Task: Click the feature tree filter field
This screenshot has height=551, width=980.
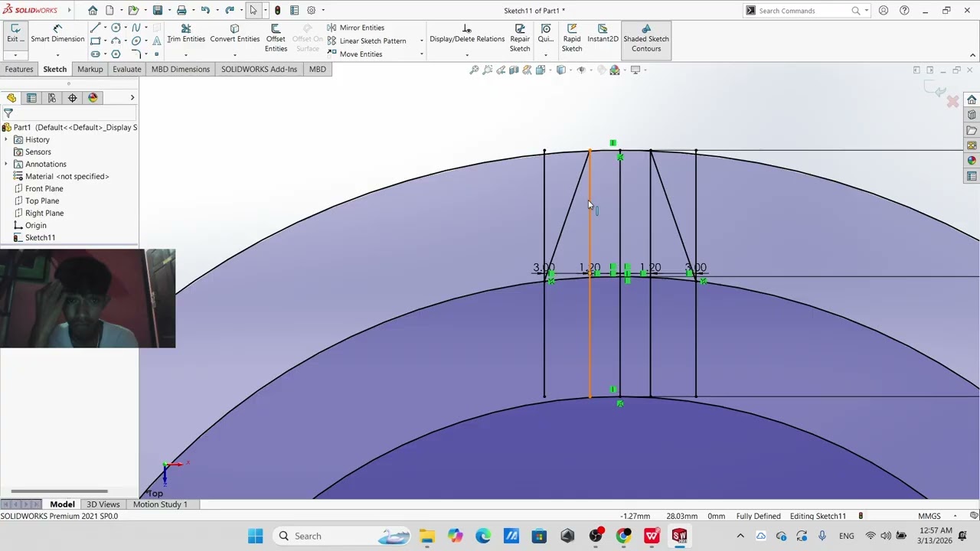Action: click(x=69, y=113)
